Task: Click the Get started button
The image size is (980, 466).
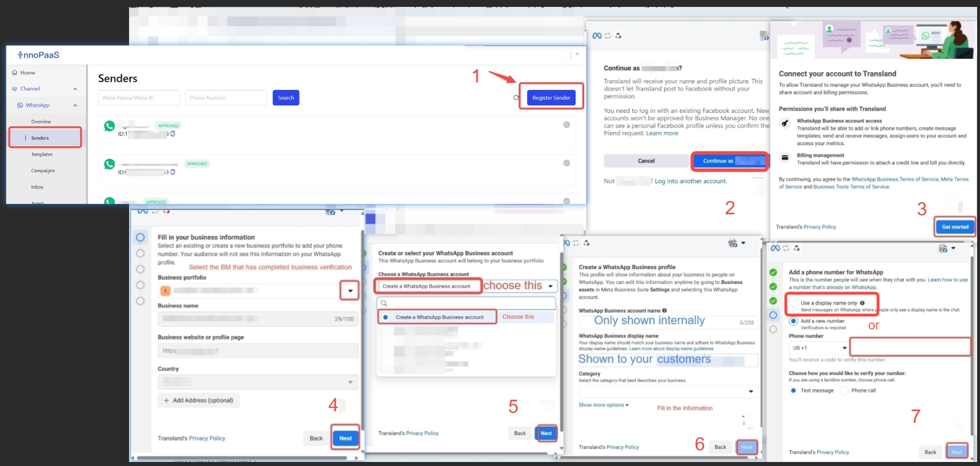Action: point(955,226)
